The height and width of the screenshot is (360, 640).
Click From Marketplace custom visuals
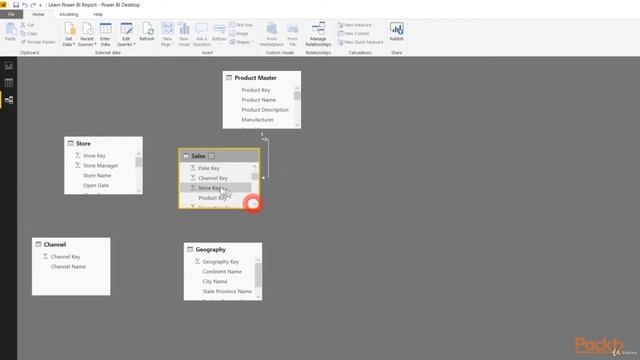click(271, 34)
